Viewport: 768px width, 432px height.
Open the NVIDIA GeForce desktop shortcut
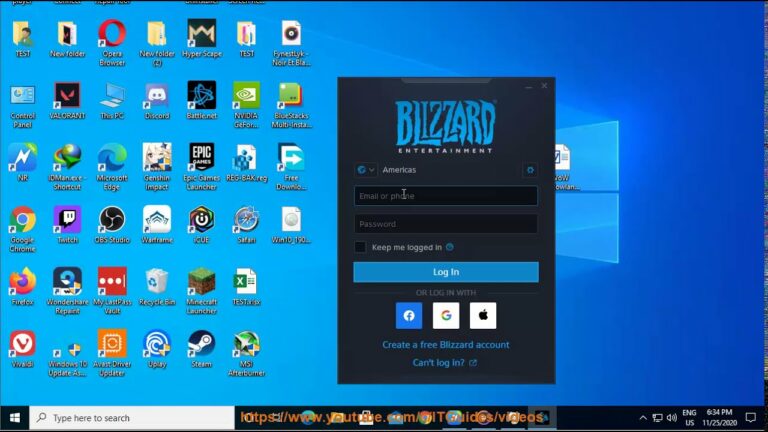[246, 105]
